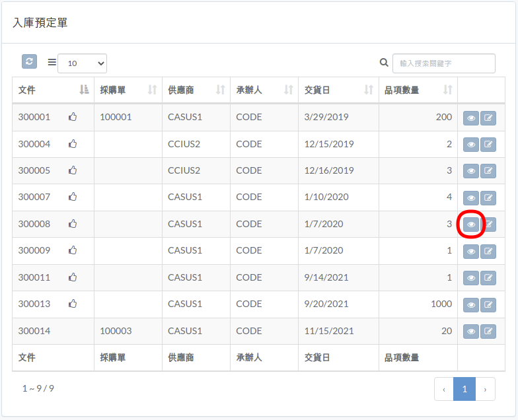518x420 pixels.
Task: Sort by the 交貨日 column header
Action: click(338, 90)
